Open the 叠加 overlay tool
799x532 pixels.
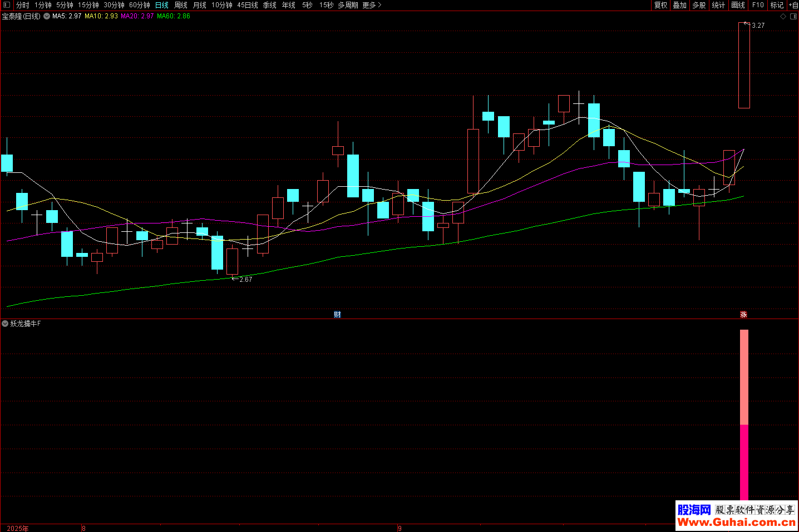(679, 5)
